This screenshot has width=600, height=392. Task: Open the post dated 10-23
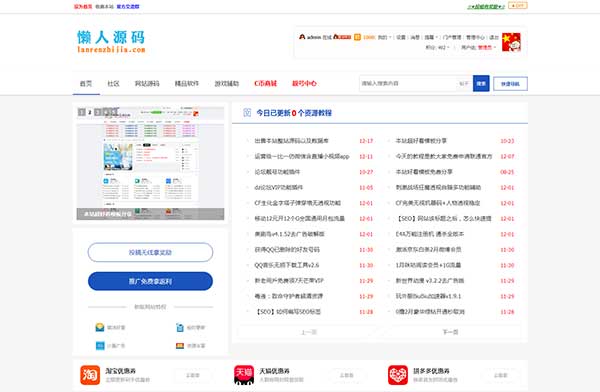421,141
